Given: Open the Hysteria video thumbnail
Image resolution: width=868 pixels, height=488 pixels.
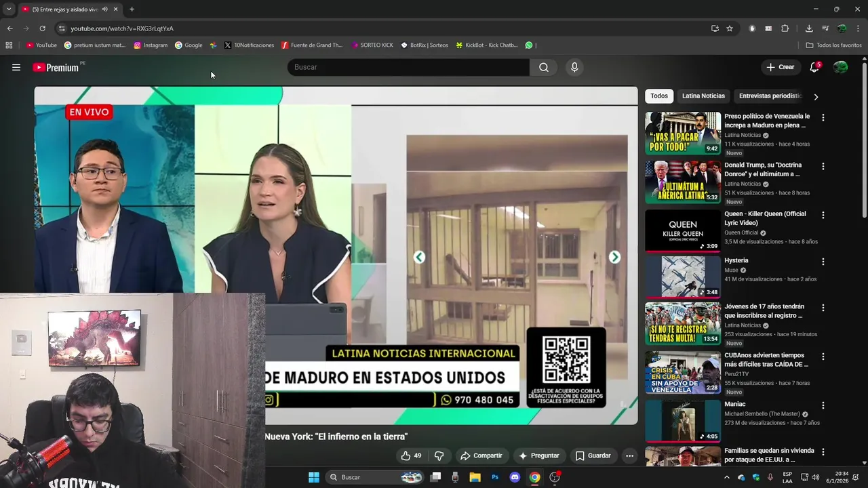Looking at the screenshot, I should (683, 277).
